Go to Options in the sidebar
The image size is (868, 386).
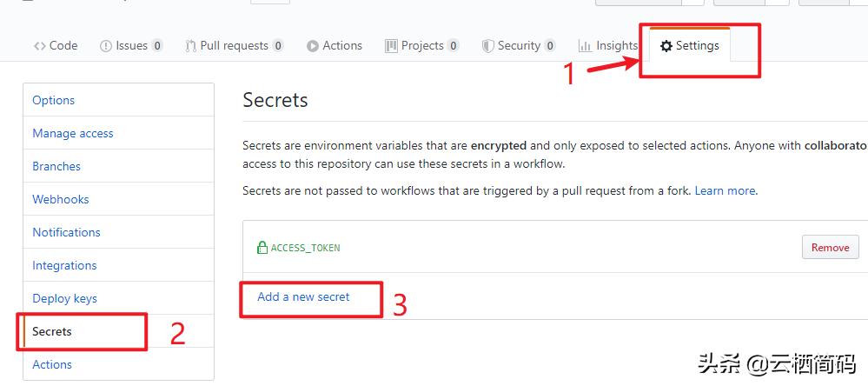coord(54,100)
